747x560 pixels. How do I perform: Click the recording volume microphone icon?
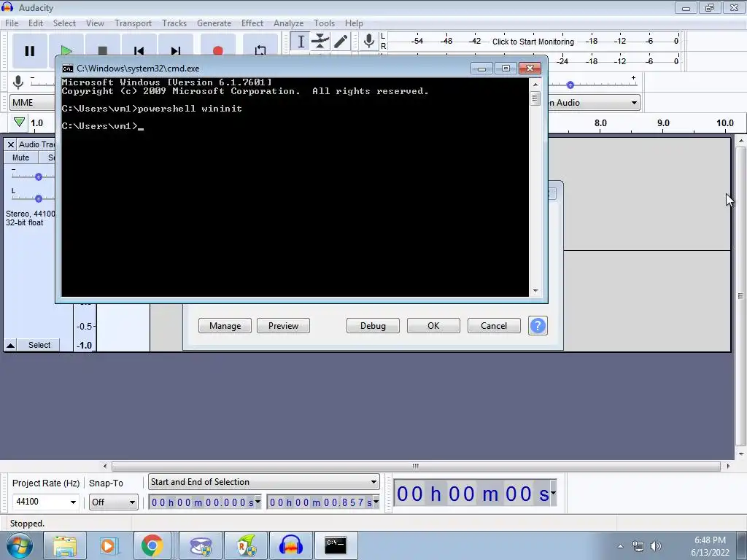click(18, 82)
